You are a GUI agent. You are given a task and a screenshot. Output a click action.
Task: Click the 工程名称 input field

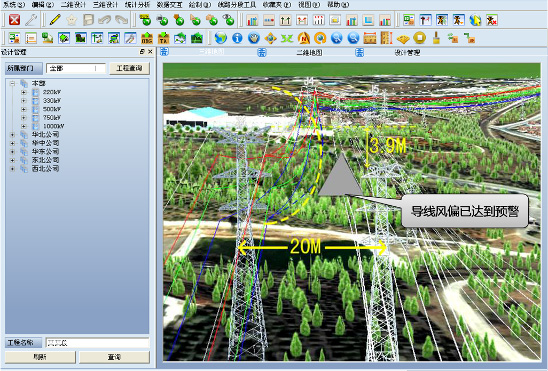[x=98, y=343]
